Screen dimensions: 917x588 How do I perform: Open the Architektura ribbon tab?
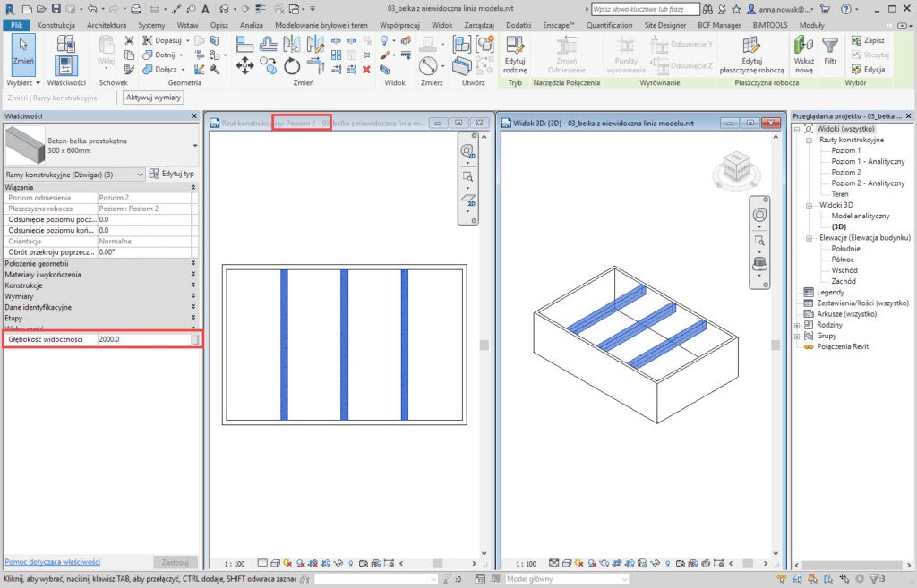point(107,25)
